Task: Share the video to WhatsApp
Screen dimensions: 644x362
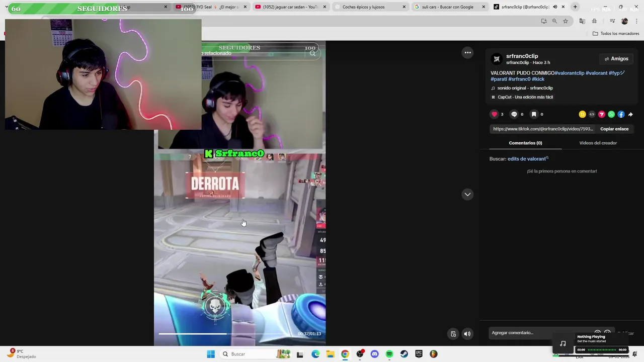Action: 611,114
